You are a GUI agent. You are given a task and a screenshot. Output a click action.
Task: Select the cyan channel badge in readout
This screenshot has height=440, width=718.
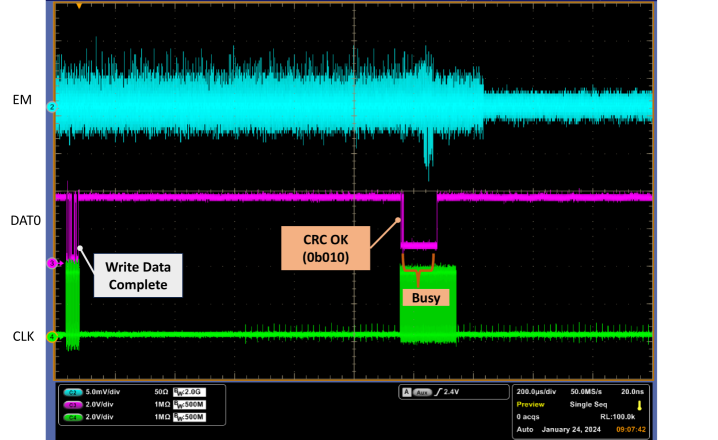pyautogui.click(x=72, y=393)
